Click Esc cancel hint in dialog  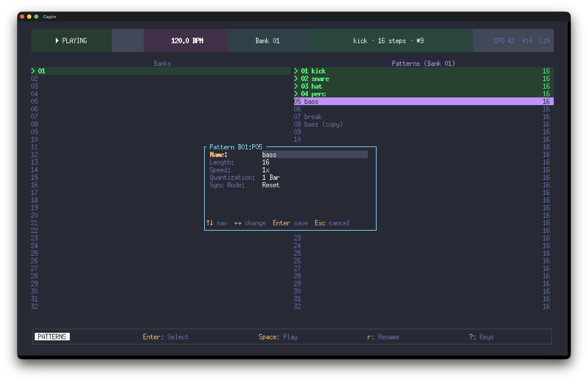click(x=332, y=223)
